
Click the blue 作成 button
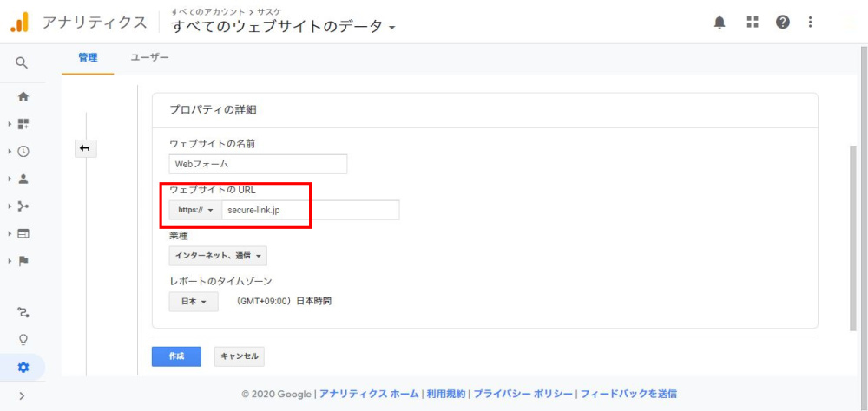[176, 356]
